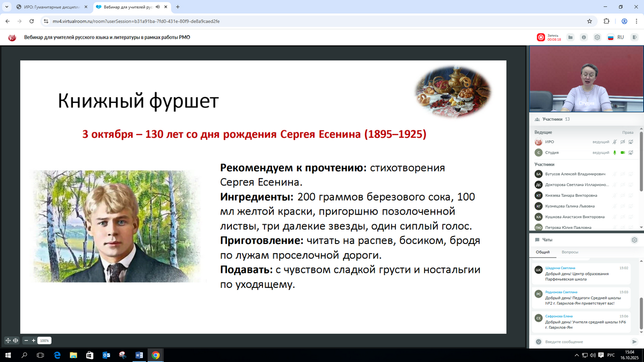Click the fit-to-width icon below slide
The width and height of the screenshot is (644, 362).
click(x=15, y=340)
